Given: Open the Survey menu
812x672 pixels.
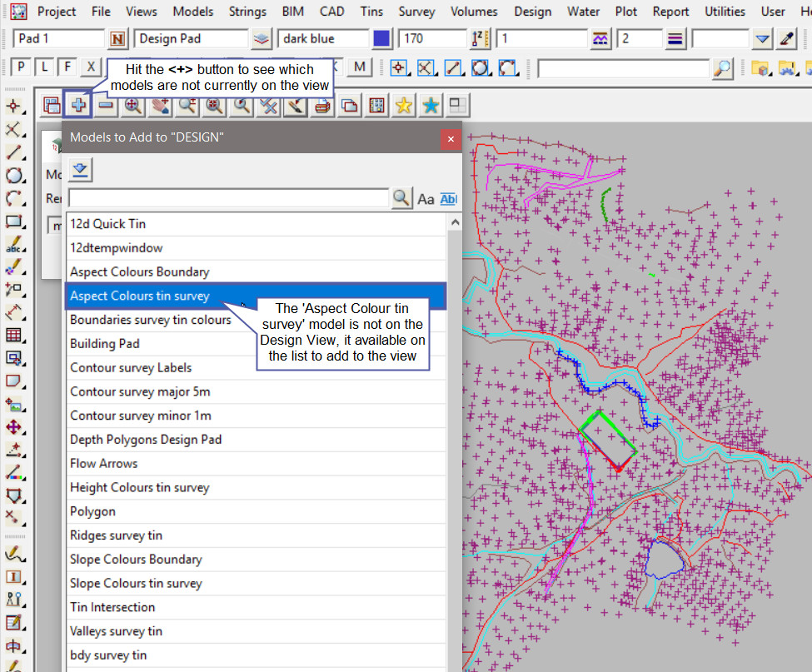Looking at the screenshot, I should [416, 12].
